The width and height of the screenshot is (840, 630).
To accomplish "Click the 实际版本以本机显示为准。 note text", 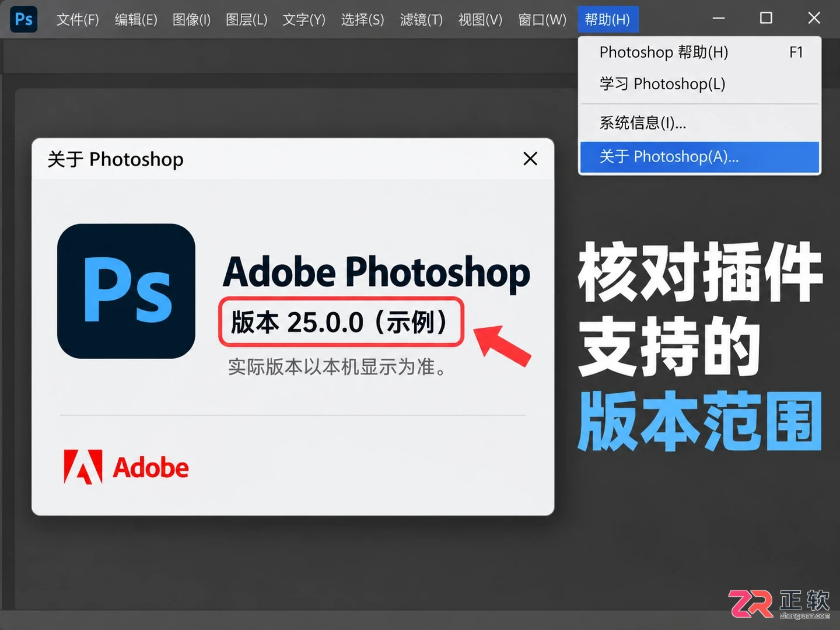I will tap(338, 367).
